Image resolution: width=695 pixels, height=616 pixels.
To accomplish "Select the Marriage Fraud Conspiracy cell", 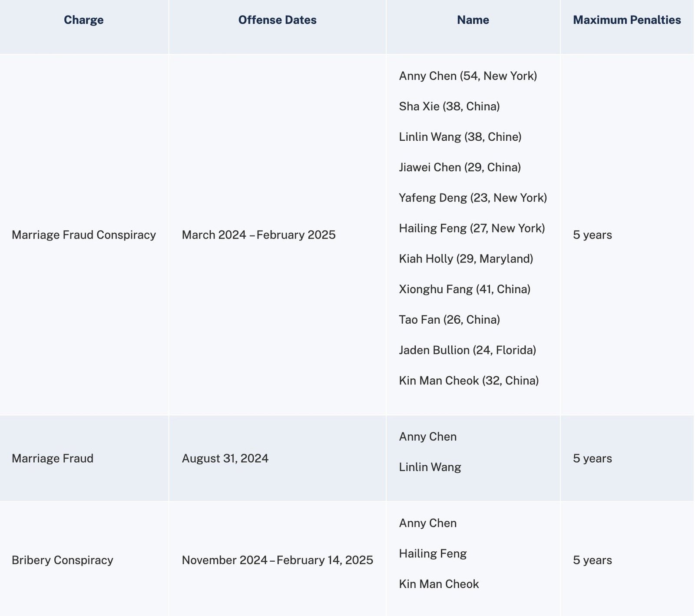I will click(84, 234).
